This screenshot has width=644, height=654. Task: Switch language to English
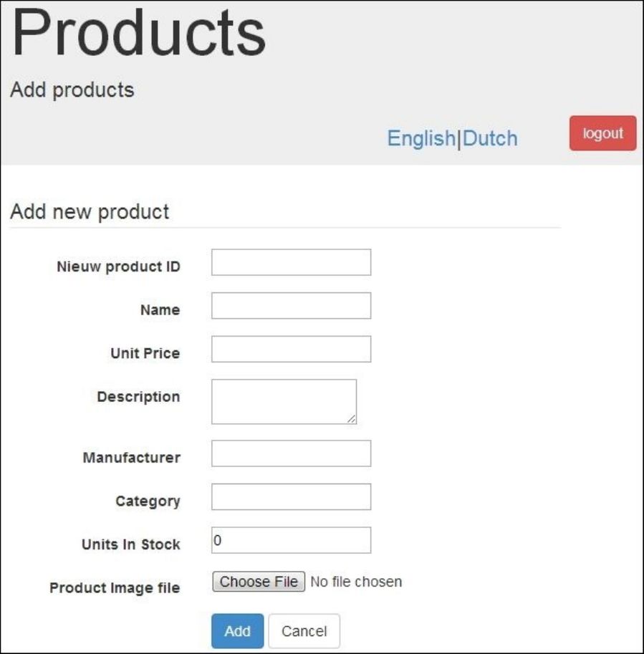point(421,138)
